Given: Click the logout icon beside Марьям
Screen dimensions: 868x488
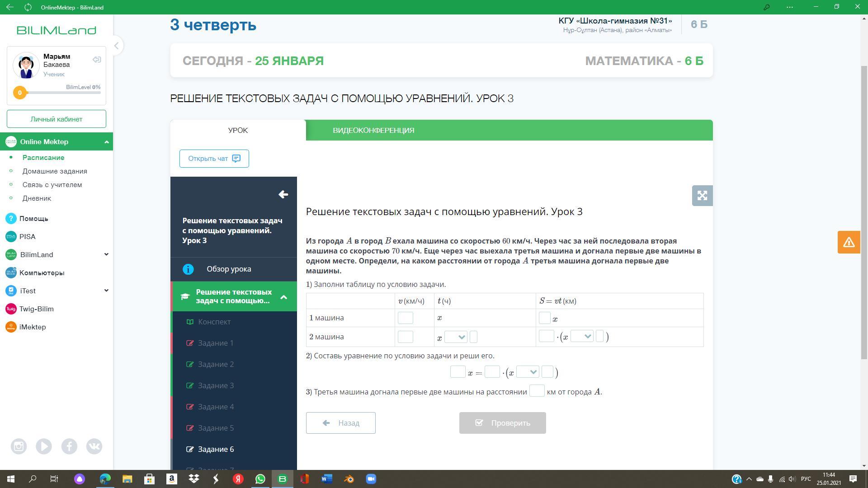Looking at the screenshot, I should [97, 60].
